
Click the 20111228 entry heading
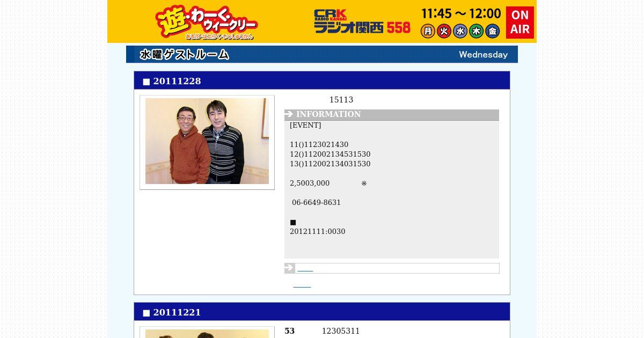click(x=177, y=81)
